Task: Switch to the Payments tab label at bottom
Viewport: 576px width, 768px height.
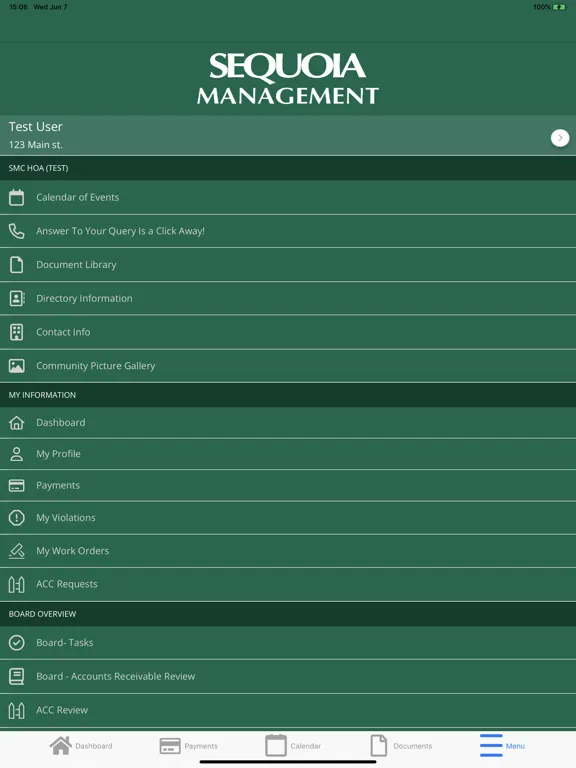Action: (x=201, y=746)
